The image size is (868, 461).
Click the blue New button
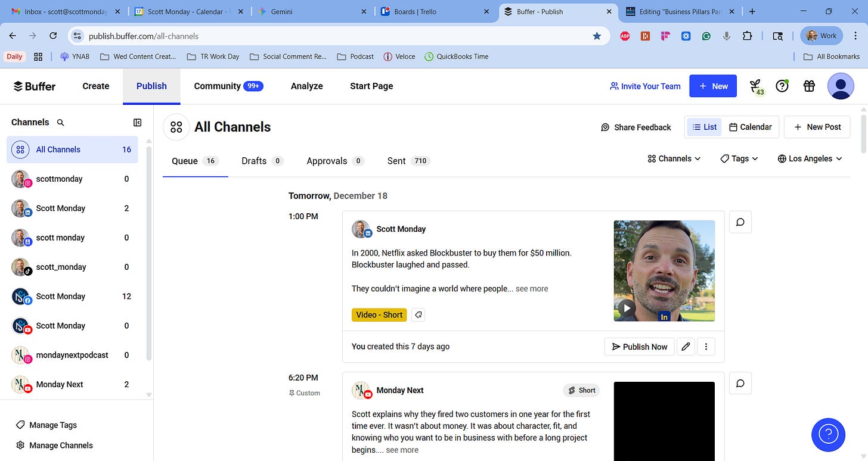coord(713,86)
